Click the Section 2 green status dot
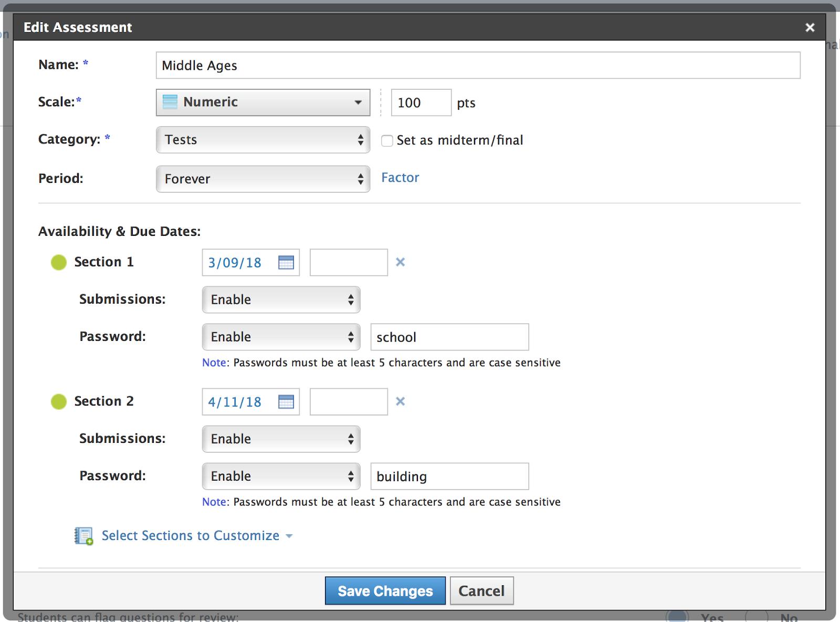 (59, 401)
